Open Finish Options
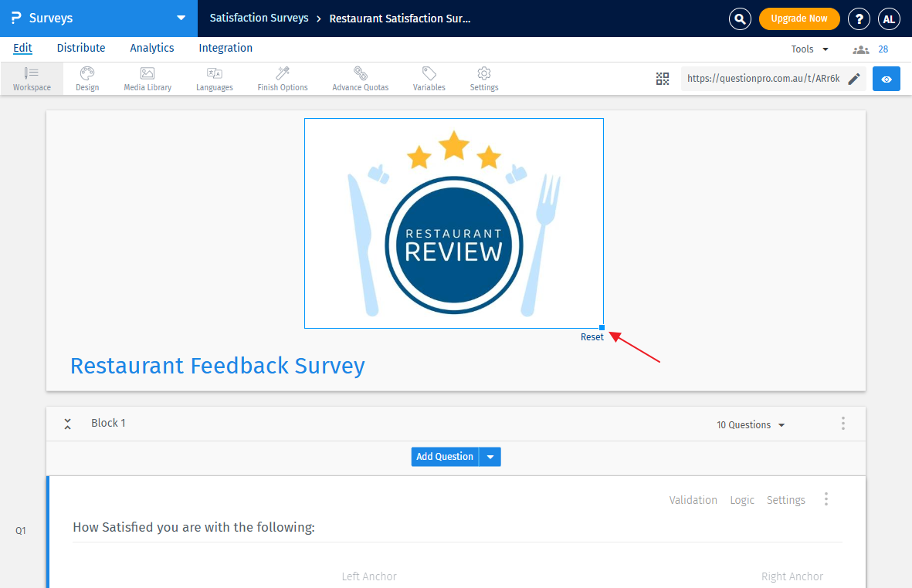 pyautogui.click(x=282, y=78)
